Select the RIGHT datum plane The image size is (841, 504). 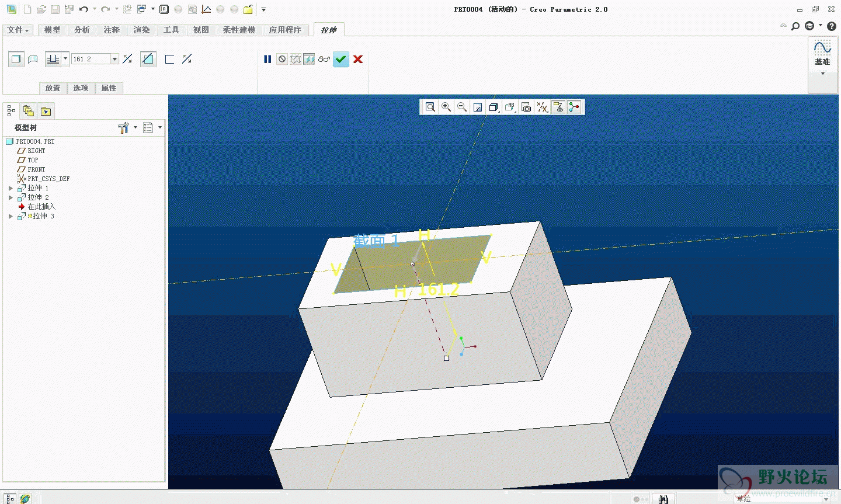(x=32, y=151)
